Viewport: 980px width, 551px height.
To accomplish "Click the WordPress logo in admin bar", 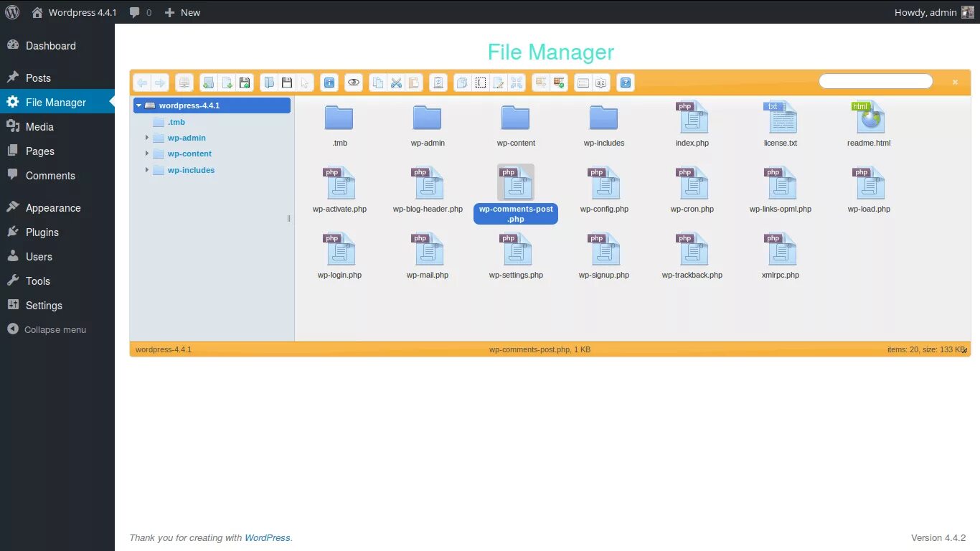I will tap(12, 12).
